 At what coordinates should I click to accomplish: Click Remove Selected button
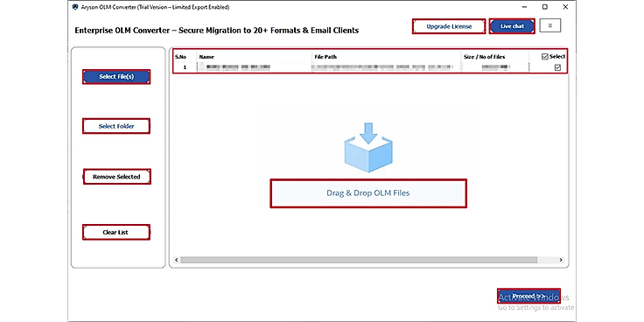pos(116,177)
